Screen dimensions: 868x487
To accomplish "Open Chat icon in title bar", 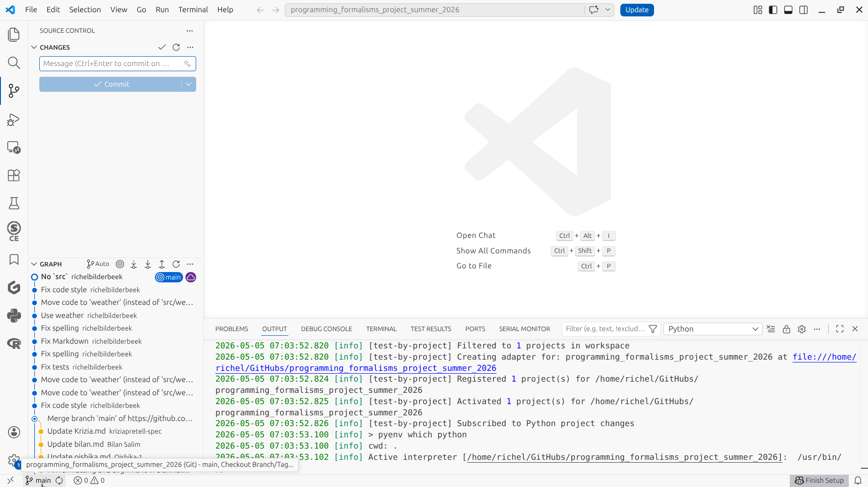I will [594, 10].
